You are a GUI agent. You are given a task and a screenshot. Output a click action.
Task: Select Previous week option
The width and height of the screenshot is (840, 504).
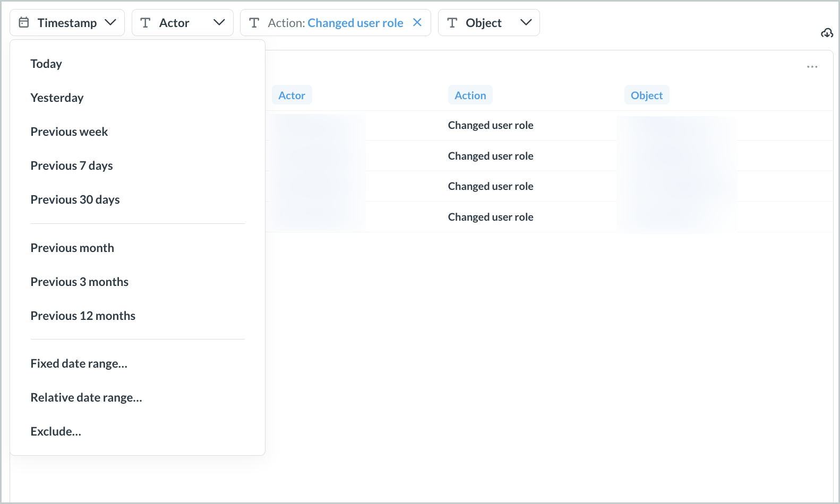tap(69, 132)
